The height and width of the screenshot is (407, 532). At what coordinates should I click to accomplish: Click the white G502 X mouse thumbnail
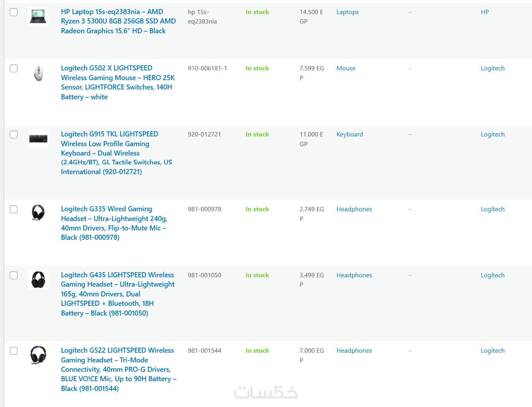click(x=38, y=73)
